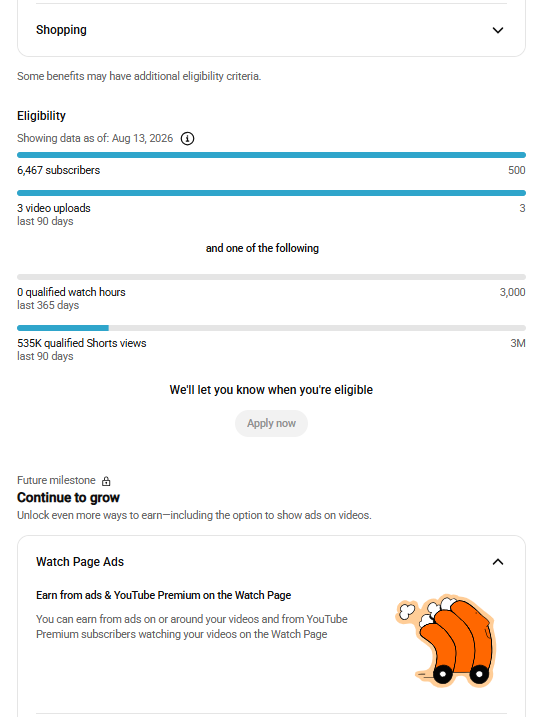The image size is (547, 717).
Task: Click the info icon beside the data date
Action: pyautogui.click(x=187, y=139)
